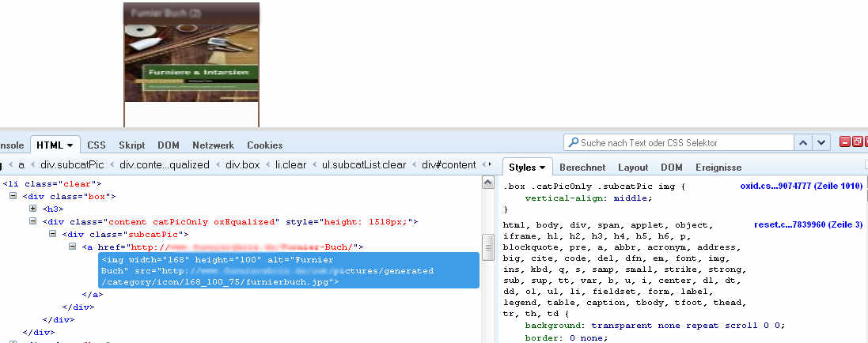Collapse the div class="box" node
Viewport: 868px width, 343px height.
click(13, 196)
